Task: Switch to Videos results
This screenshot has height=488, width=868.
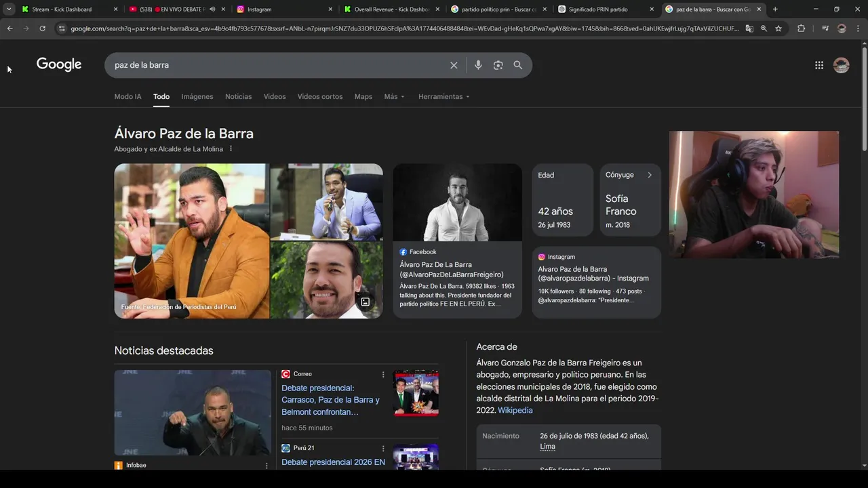Action: click(x=275, y=96)
